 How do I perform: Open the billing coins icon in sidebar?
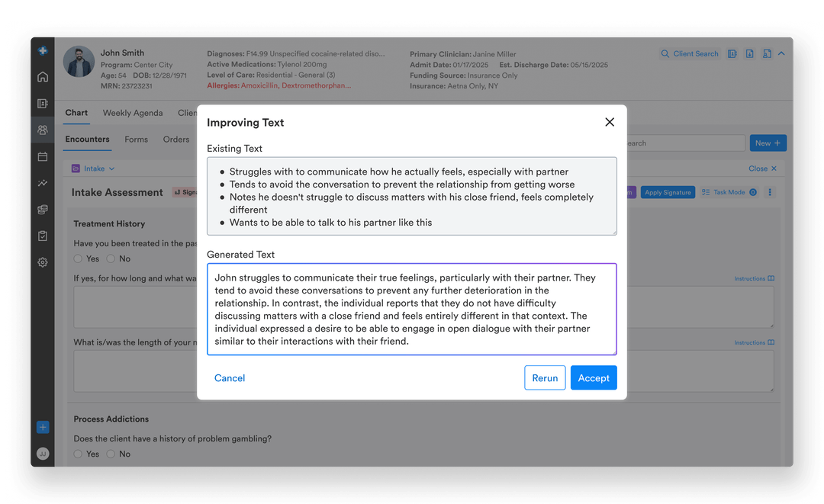pos(43,210)
